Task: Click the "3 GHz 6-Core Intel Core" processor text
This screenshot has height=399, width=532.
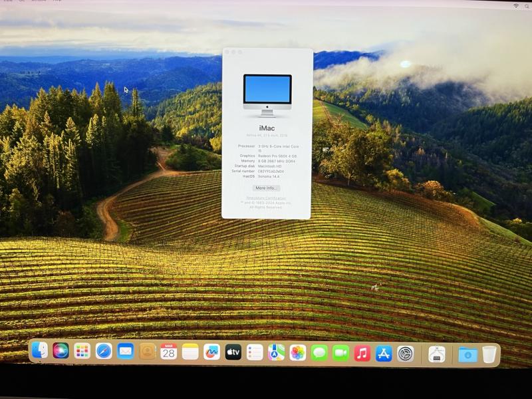Action: pos(279,146)
